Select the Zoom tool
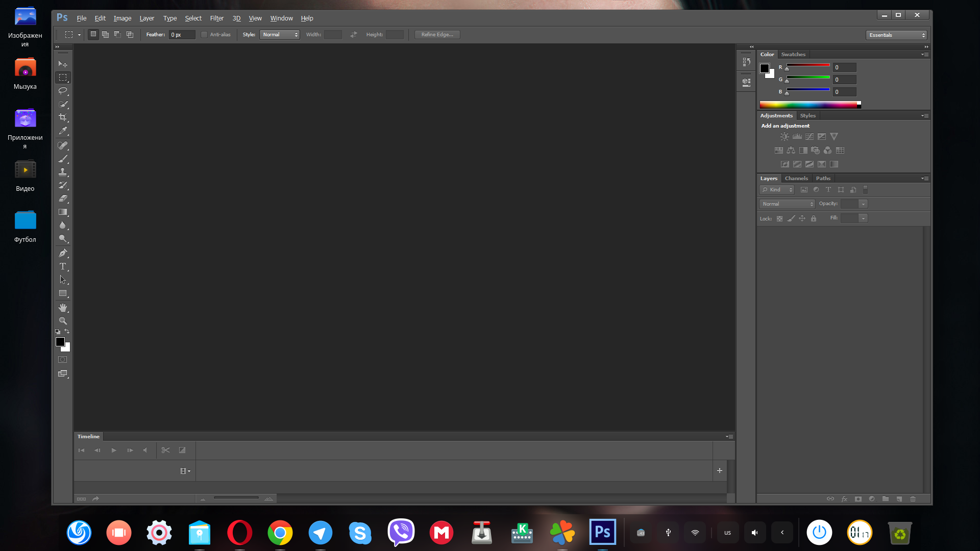 [63, 321]
